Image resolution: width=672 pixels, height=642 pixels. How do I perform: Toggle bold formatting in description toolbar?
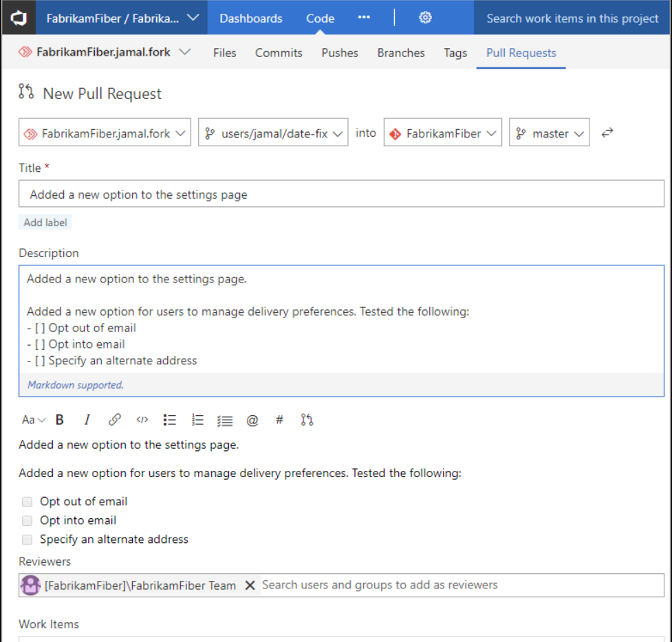[x=60, y=420]
